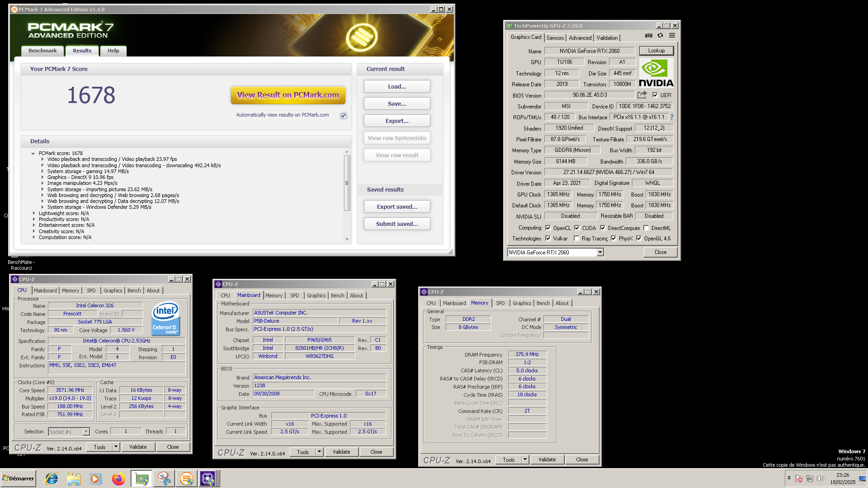
Task: Open the Validation tab in GPU-Z
Action: coord(607,38)
